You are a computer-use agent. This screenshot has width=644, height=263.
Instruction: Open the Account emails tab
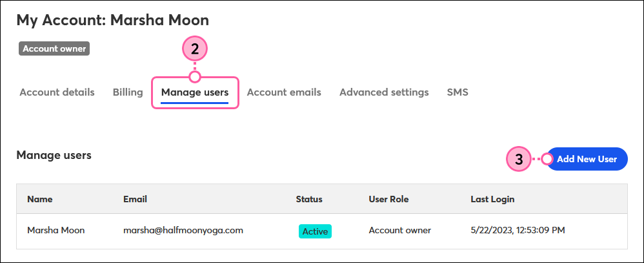coord(284,92)
